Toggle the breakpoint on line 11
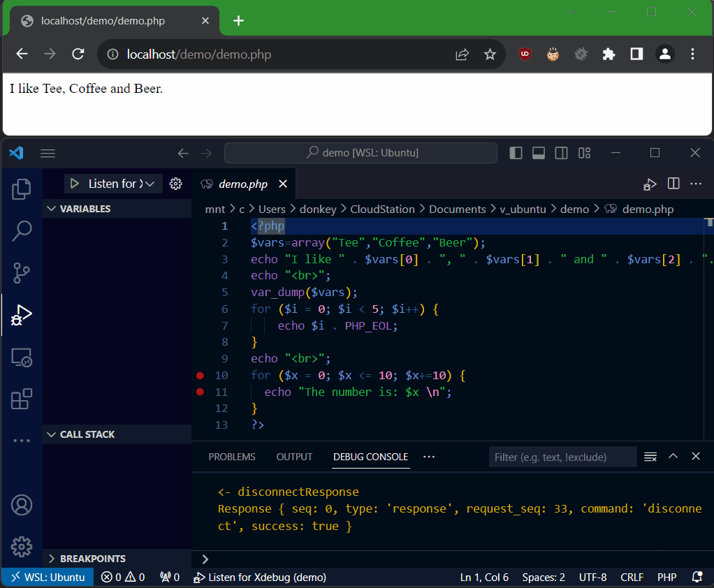The image size is (714, 588). coord(199,392)
